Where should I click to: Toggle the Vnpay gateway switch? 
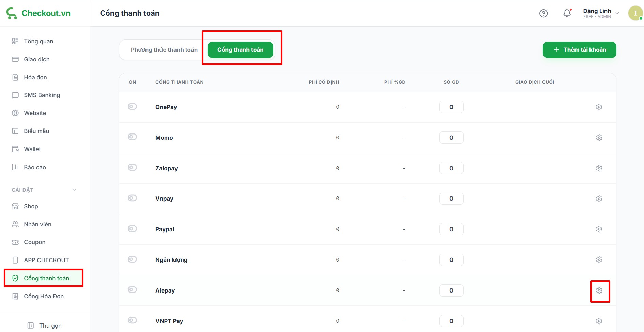132,198
